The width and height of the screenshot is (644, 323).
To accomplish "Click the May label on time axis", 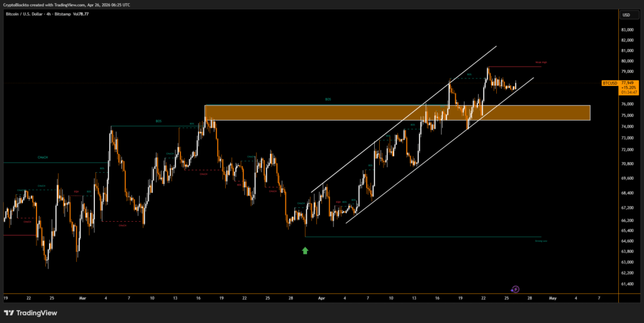I will coord(552,298).
